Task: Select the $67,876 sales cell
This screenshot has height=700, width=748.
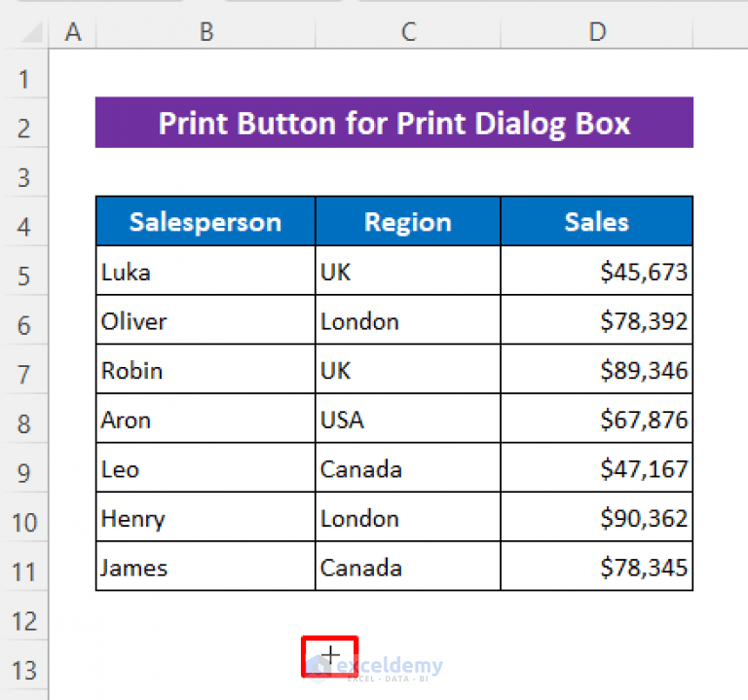Action: coord(597,419)
